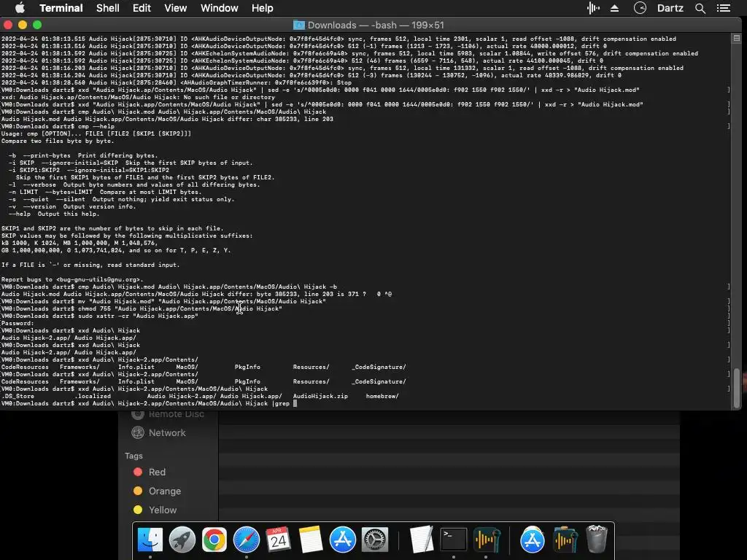Click 'Report bugs to <bug-gnu-utils@gnu.org>' line
This screenshot has height=560, width=747.
tap(72, 279)
